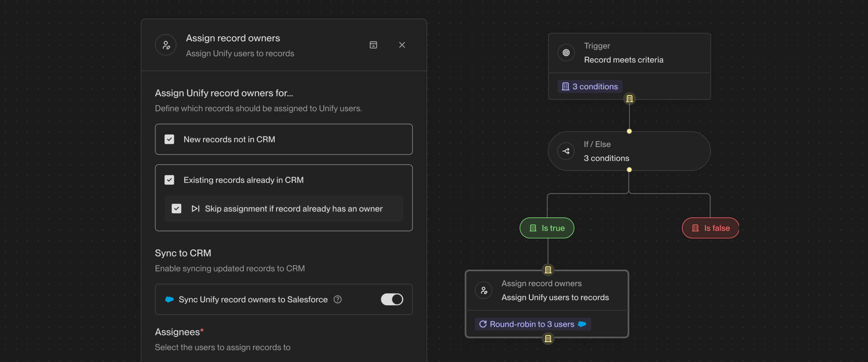
Task: Click the round-robin refresh icon in the badge
Action: pyautogui.click(x=483, y=324)
